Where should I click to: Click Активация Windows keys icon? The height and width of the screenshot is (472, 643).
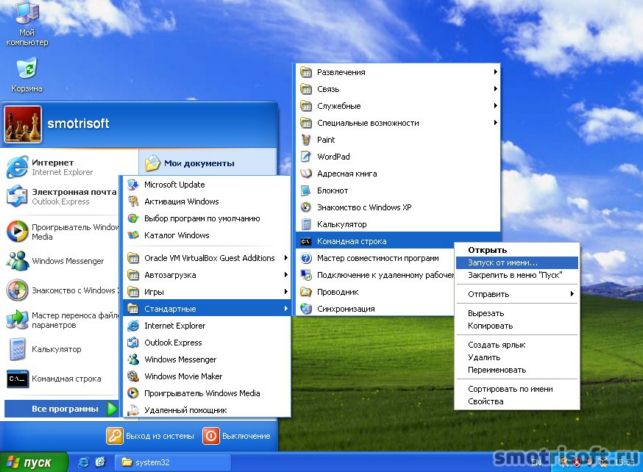pyautogui.click(x=133, y=201)
